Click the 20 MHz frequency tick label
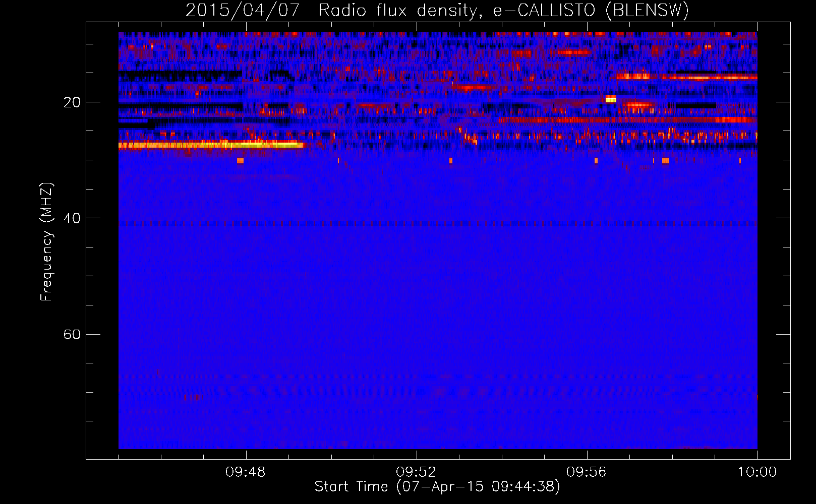The height and width of the screenshot is (504, 816). tap(72, 102)
